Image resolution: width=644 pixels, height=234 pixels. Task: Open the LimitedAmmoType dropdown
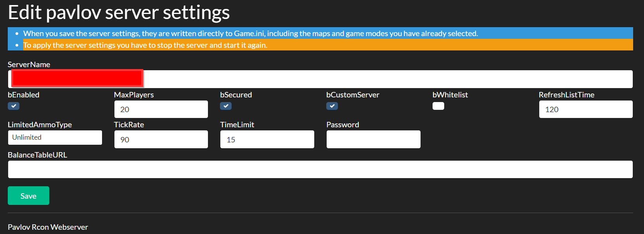[x=55, y=137]
